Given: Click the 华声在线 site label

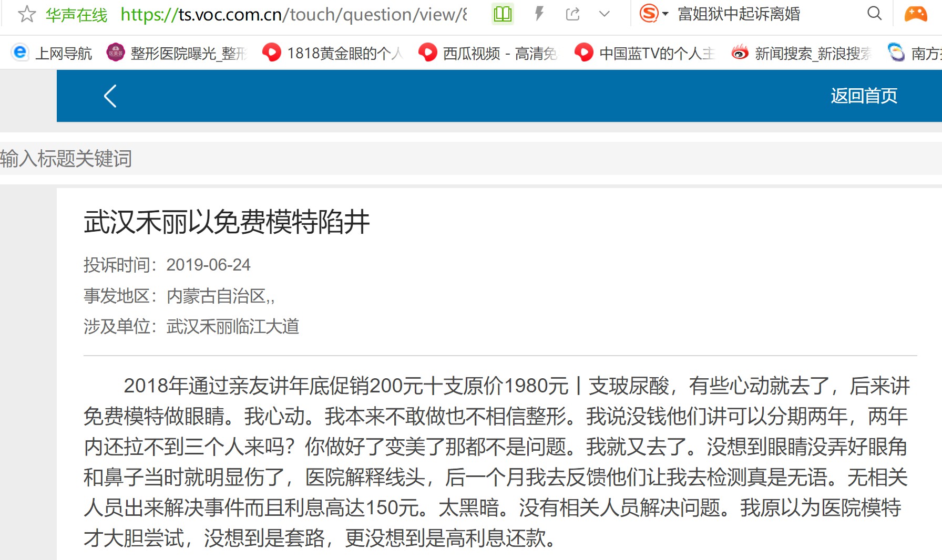Looking at the screenshot, I should (77, 15).
